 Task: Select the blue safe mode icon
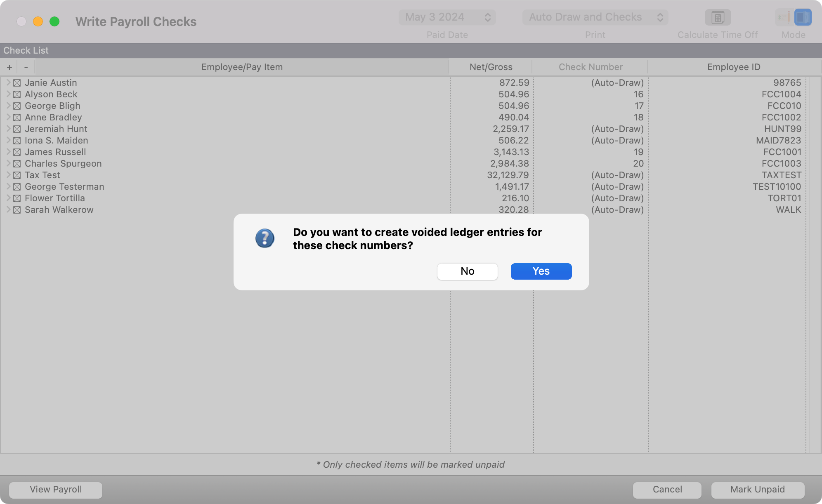(x=803, y=17)
